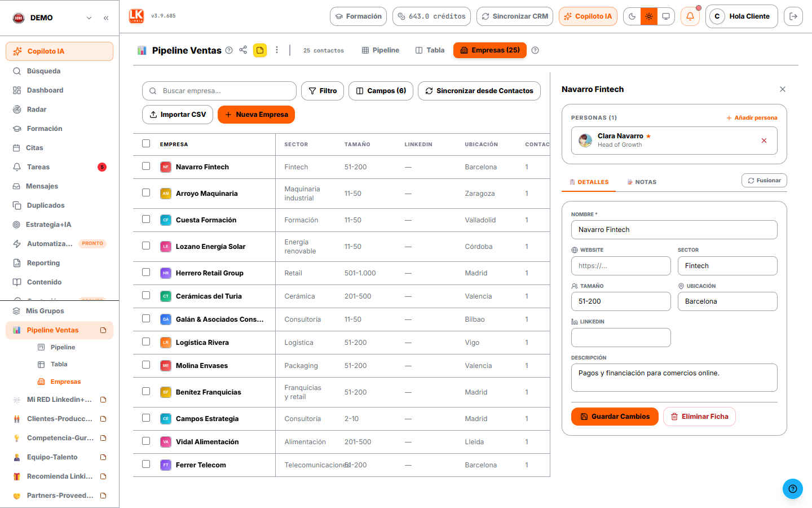Select the light mode sun icon
The image size is (812, 508).
click(649, 16)
